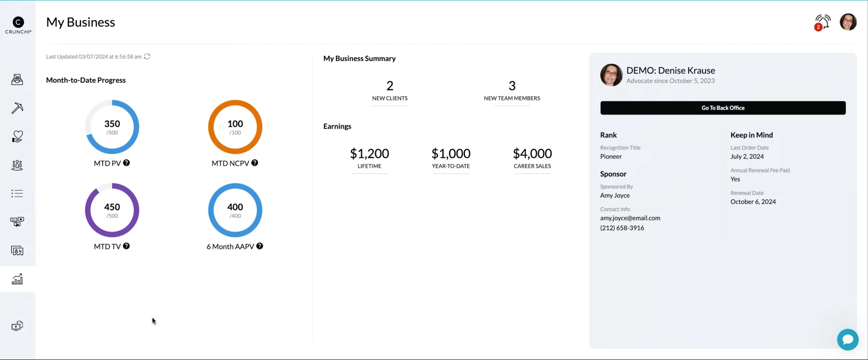
Task: Select the growth chart sidebar icon
Action: (17, 279)
